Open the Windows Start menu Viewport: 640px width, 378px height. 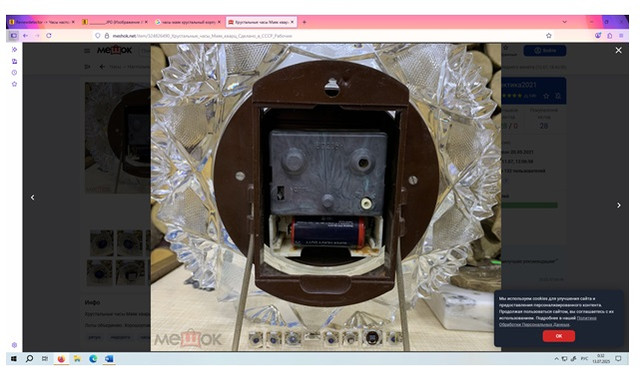[14, 359]
